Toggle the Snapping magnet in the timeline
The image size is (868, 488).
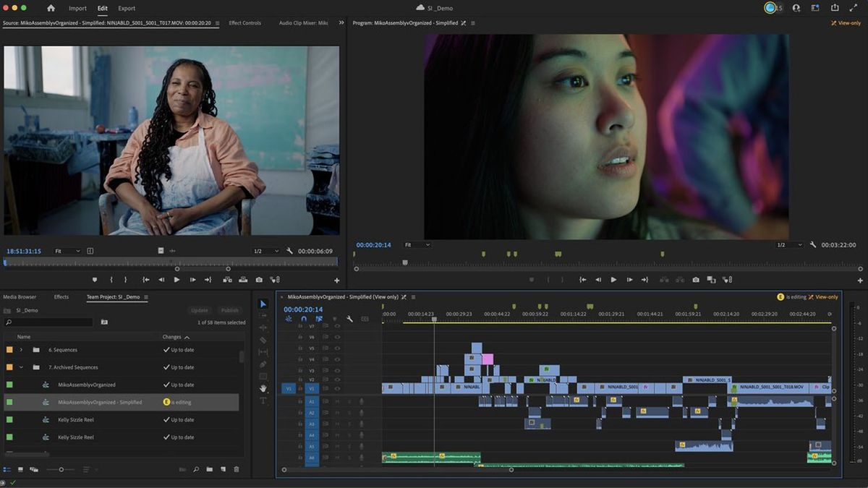click(305, 319)
